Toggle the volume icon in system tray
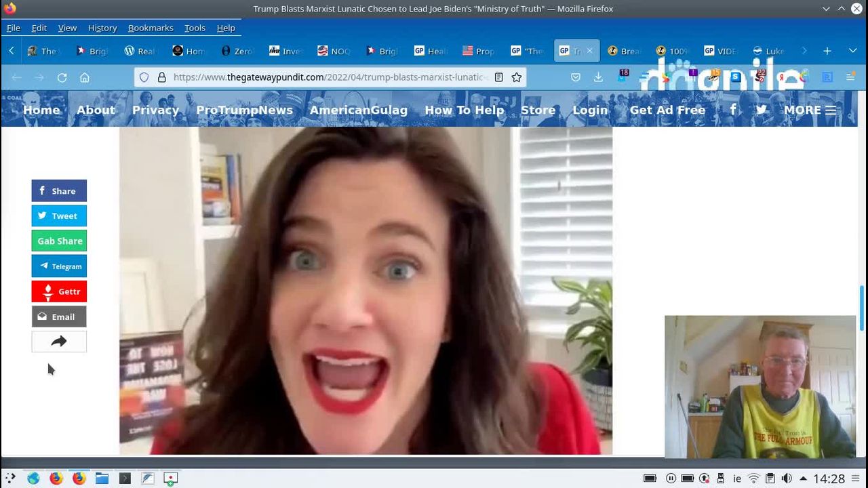Image resolution: width=868 pixels, height=488 pixels. click(x=787, y=479)
